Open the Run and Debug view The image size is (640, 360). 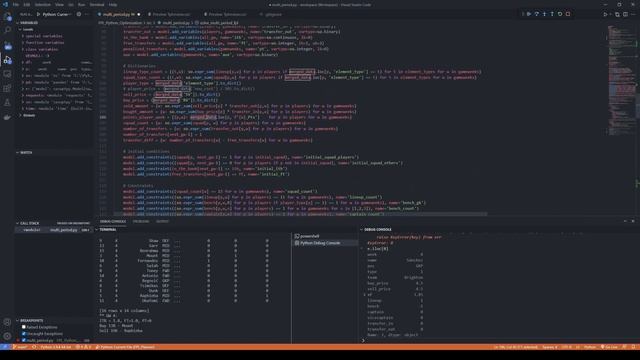[x=7, y=60]
